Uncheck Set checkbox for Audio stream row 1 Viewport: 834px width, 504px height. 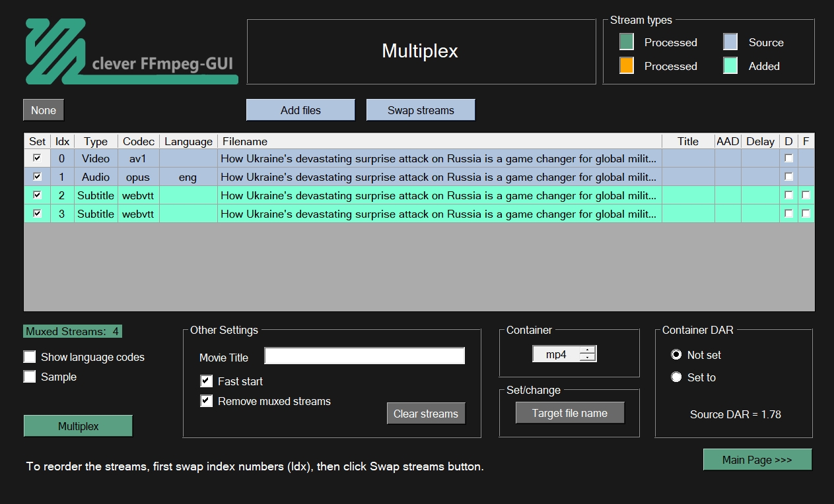37,177
